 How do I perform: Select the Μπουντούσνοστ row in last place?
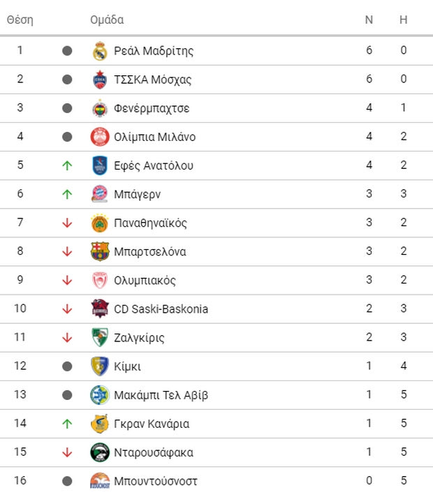[x=216, y=481]
